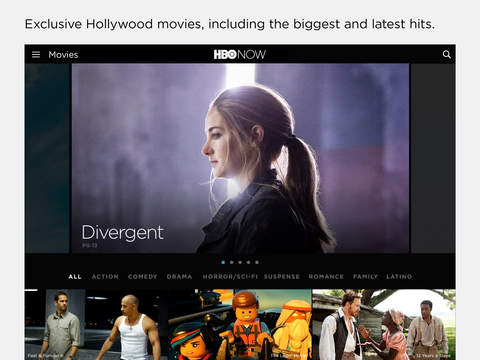Screen dimensions: 480x360
Task: Filter movies by DRAMA
Action: [x=179, y=277]
